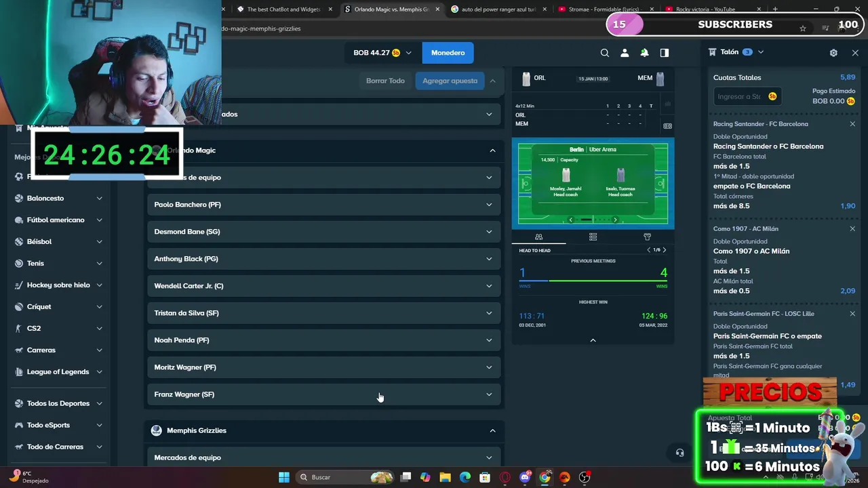Image resolution: width=868 pixels, height=488 pixels.
Task: Switch to The best ChatBot and Widgets tab
Action: (x=283, y=9)
